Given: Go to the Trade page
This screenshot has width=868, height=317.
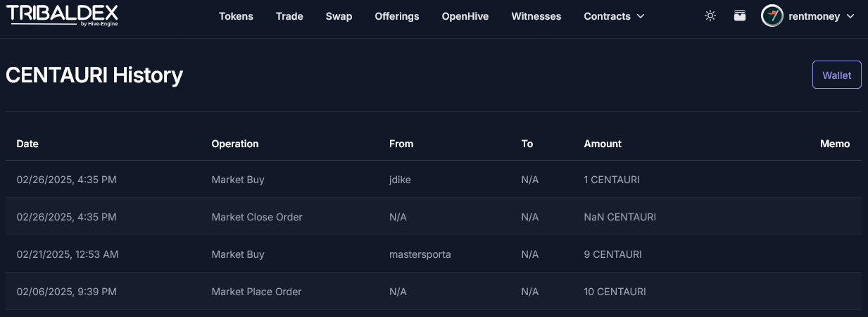Looking at the screenshot, I should click(289, 16).
